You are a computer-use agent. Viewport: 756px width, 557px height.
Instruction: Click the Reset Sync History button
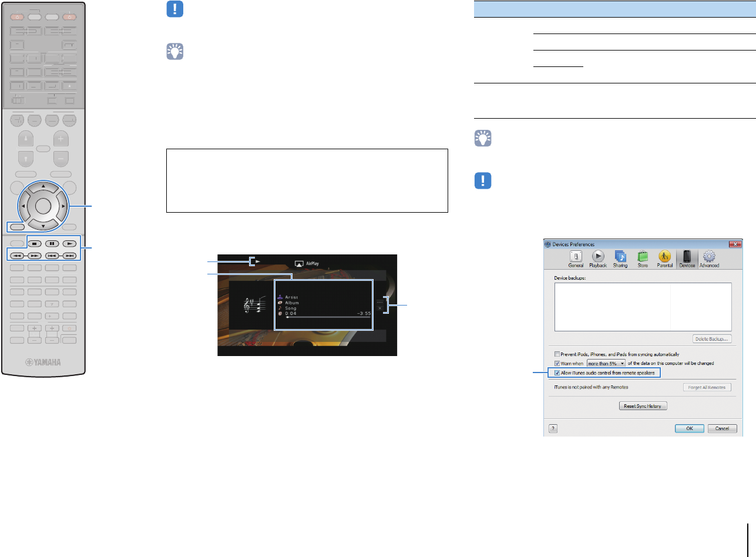643,406
